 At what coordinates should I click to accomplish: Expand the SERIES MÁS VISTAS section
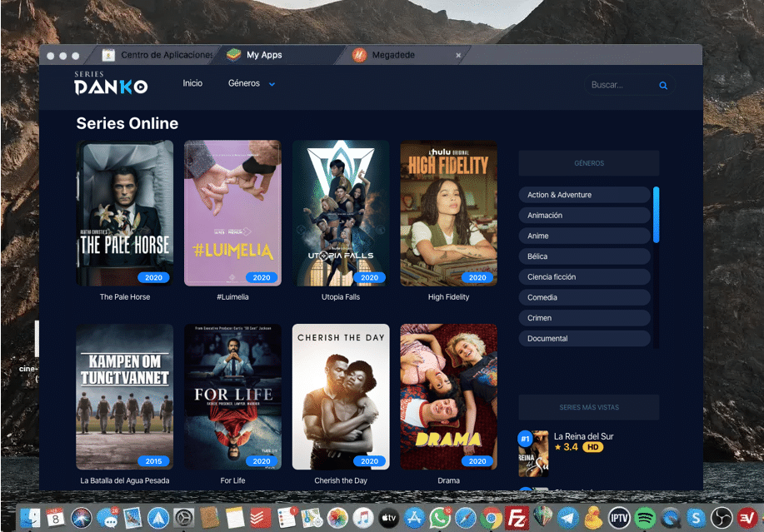(588, 407)
